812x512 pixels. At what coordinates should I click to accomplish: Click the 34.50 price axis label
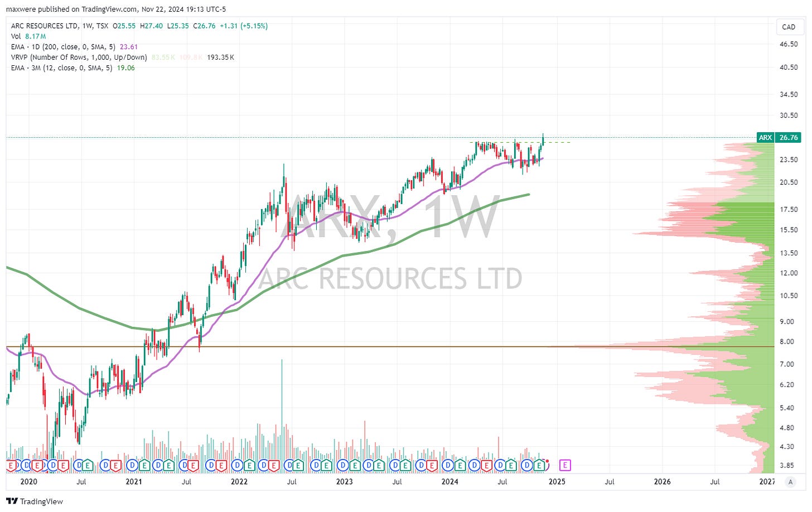click(x=789, y=94)
